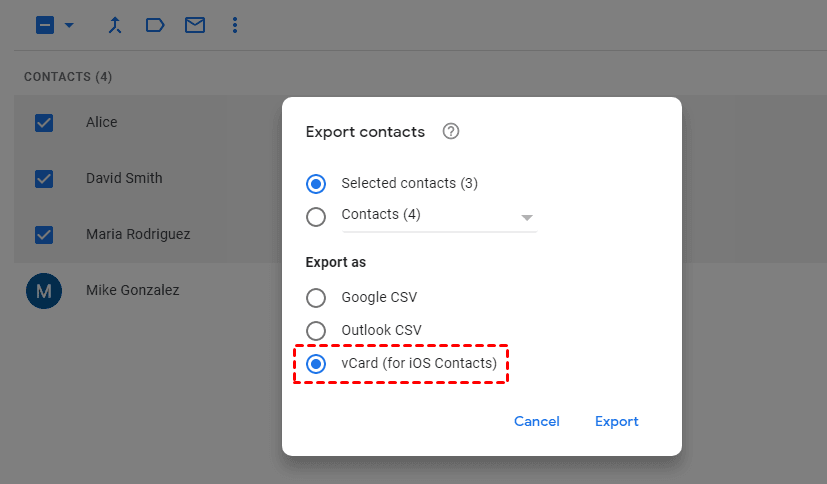Click the Export button

616,422
